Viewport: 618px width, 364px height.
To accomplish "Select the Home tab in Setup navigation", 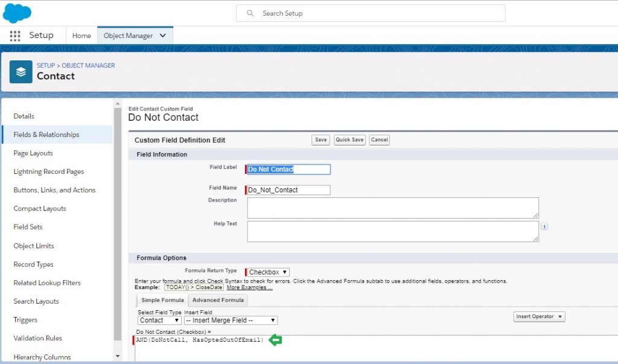I will (x=81, y=35).
